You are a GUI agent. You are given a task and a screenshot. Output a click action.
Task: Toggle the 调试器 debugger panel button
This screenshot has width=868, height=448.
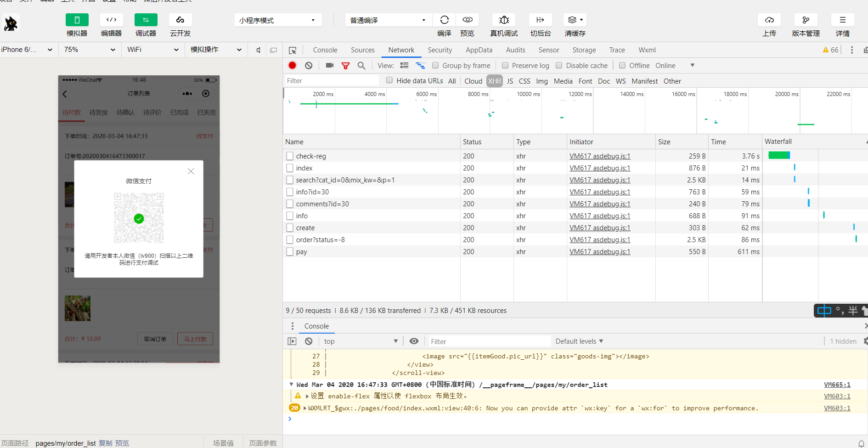pyautogui.click(x=146, y=20)
